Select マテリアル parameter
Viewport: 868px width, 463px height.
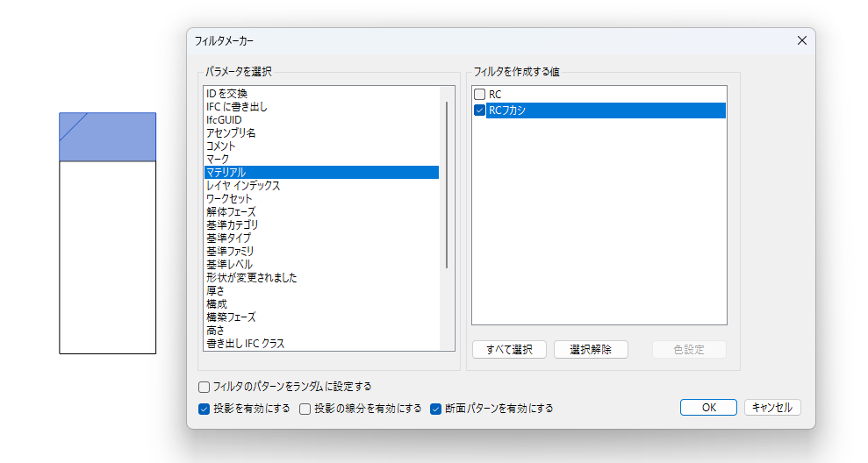pyautogui.click(x=321, y=173)
